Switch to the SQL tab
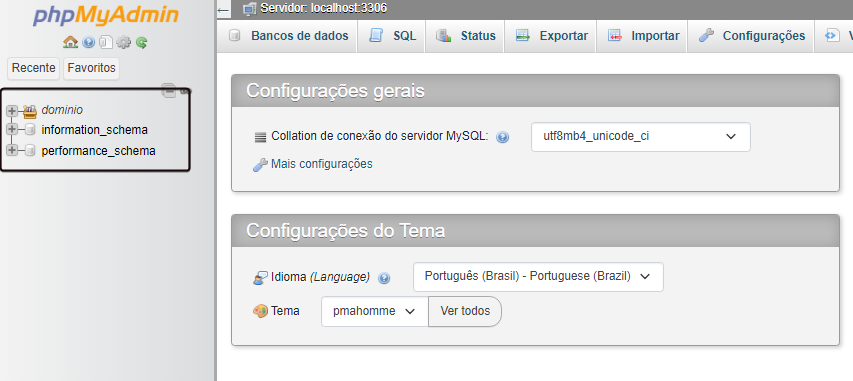Viewport: 853px width, 381px height. coord(392,36)
